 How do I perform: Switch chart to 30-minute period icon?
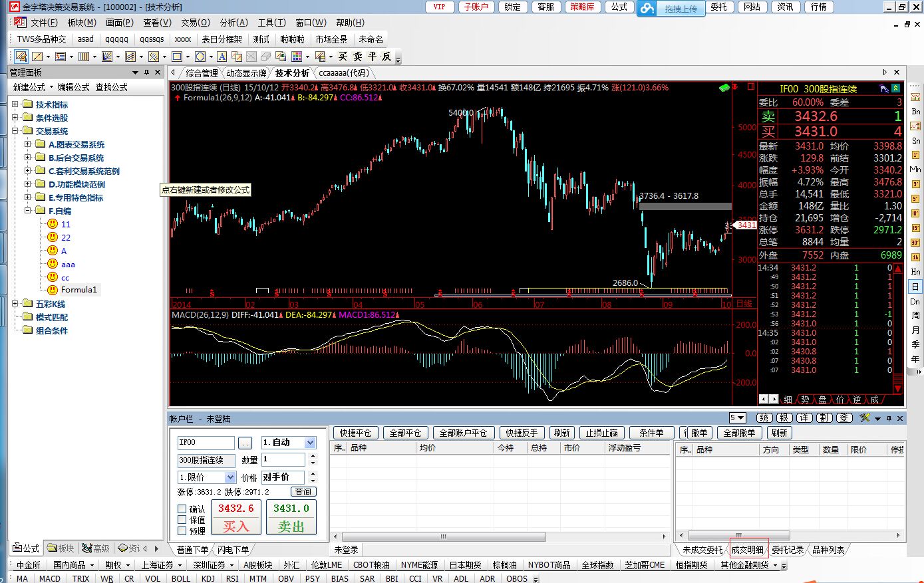pos(915,242)
